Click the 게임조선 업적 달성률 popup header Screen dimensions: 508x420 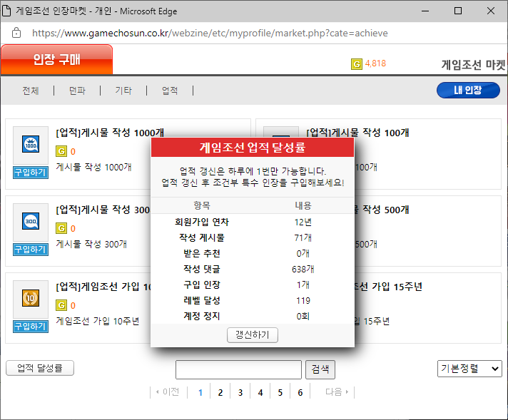(x=253, y=148)
